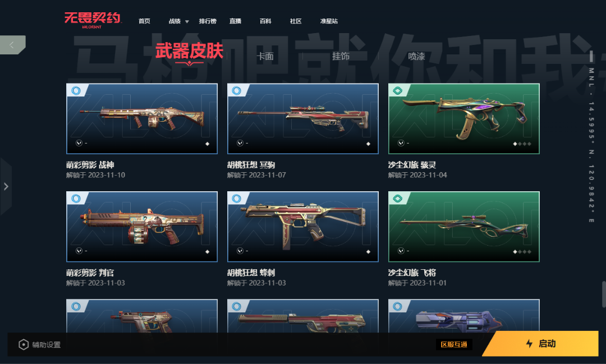This screenshot has width=606, height=364.
Task: Click the vertical scrollbar thumb at right
Action: point(603,294)
